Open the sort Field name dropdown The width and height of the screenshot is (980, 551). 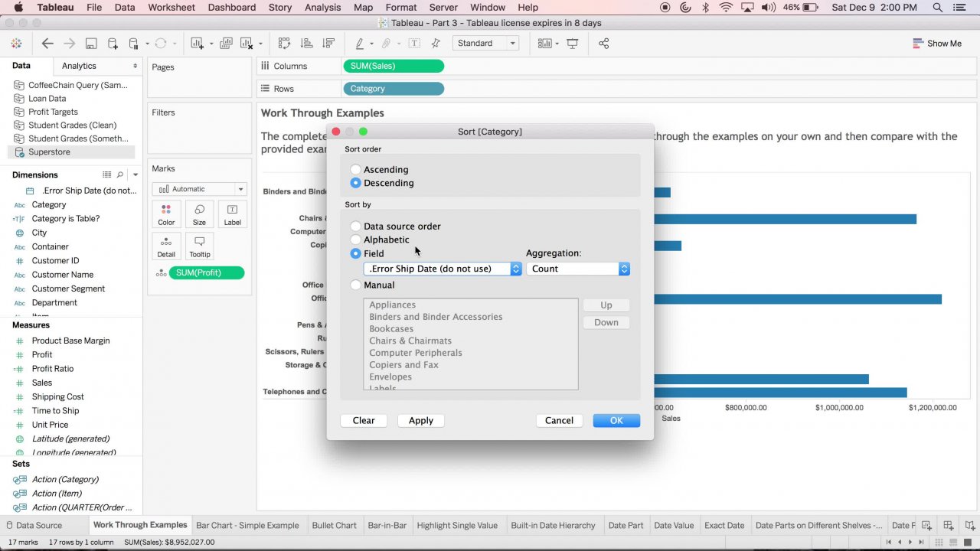tap(442, 269)
